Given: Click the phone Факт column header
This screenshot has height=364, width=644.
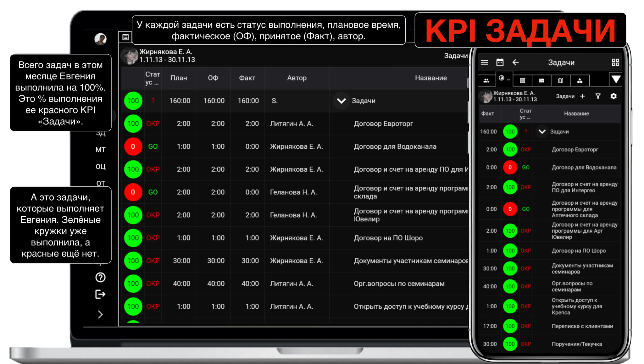Looking at the screenshot, I should point(488,113).
